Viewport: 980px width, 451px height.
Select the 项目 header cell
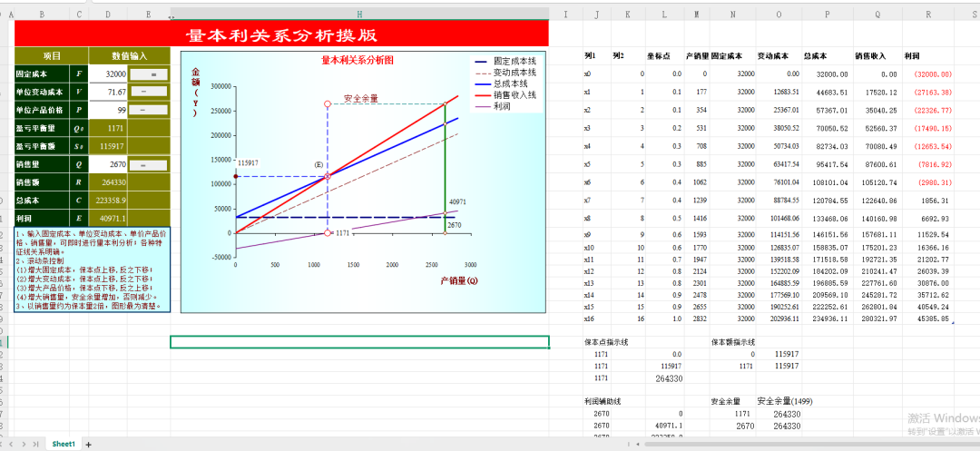tap(52, 55)
